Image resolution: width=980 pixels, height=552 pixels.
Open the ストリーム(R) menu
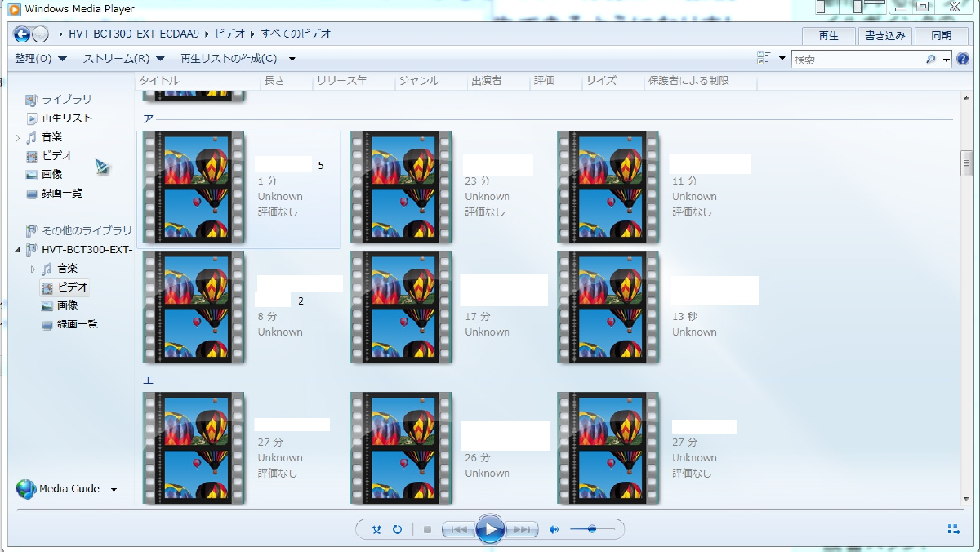coord(123,59)
